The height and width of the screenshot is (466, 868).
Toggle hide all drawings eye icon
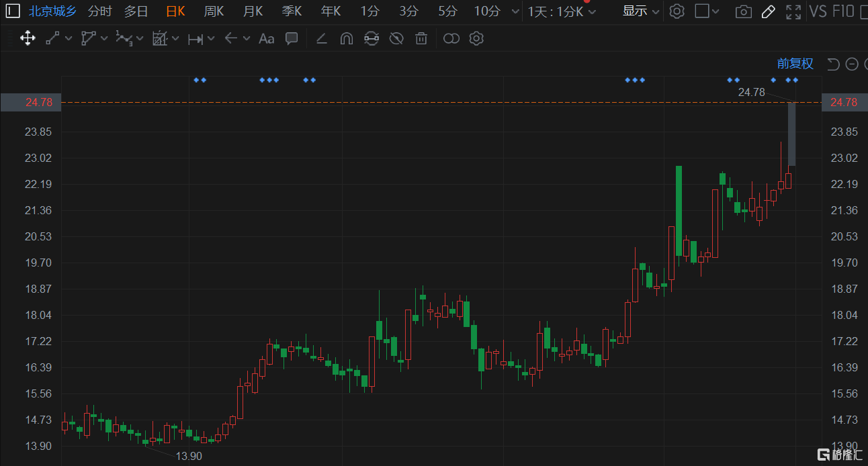point(396,38)
